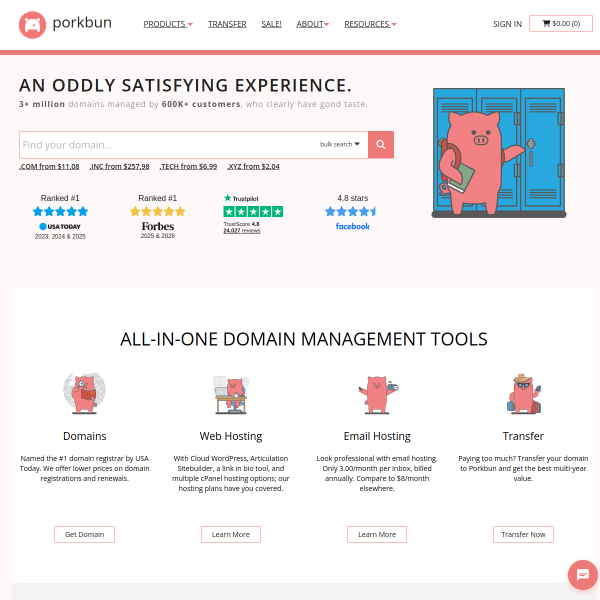Click the Trustpilot logo
This screenshot has width=600, height=600.
coord(241,198)
